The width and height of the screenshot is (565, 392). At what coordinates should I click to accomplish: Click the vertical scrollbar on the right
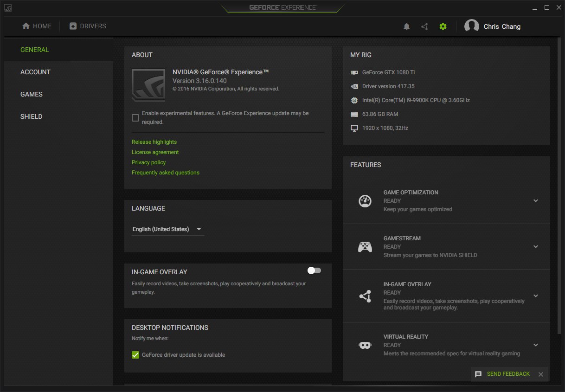559,186
